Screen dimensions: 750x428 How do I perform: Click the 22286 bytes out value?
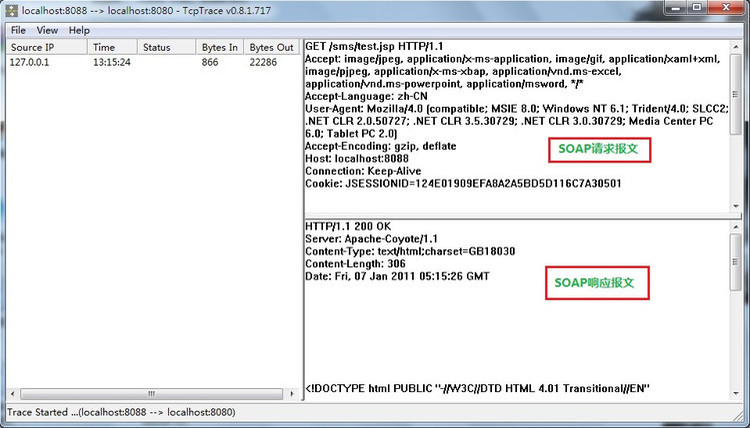[x=263, y=62]
